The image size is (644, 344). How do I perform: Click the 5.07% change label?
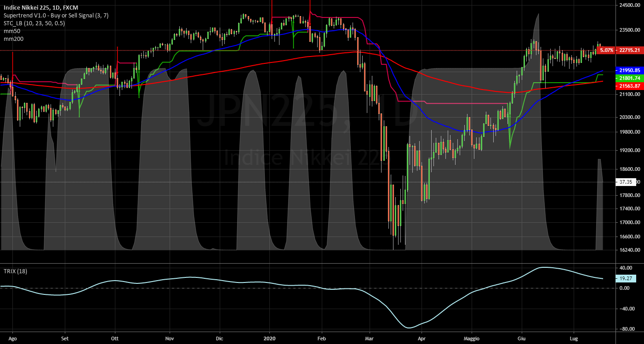607,50
